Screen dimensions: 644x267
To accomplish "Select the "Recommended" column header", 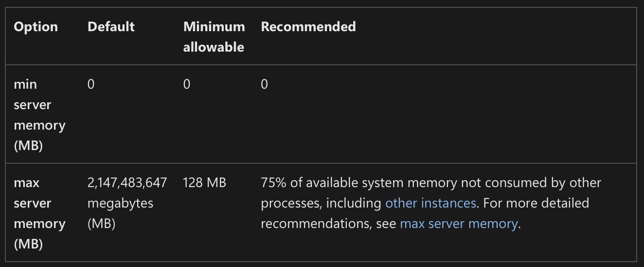I will (308, 27).
